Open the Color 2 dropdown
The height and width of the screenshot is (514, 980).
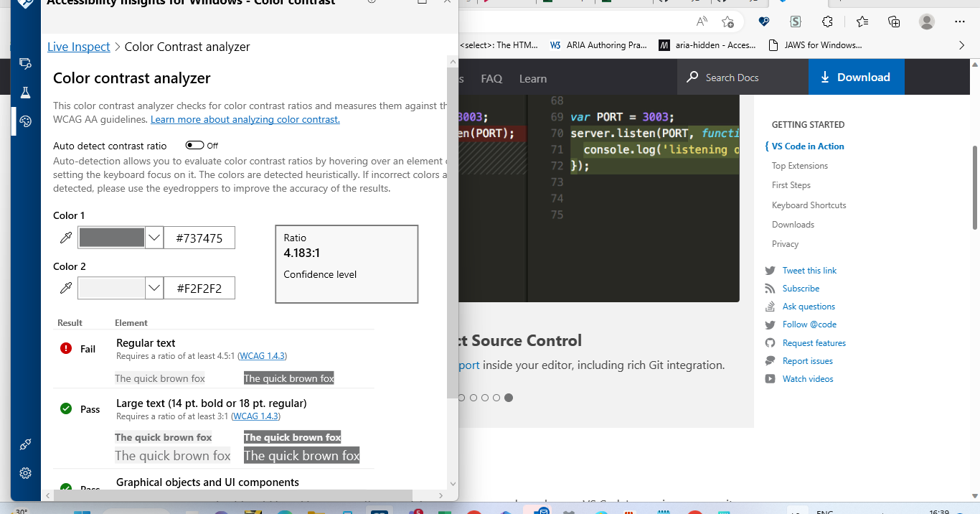[x=154, y=287]
